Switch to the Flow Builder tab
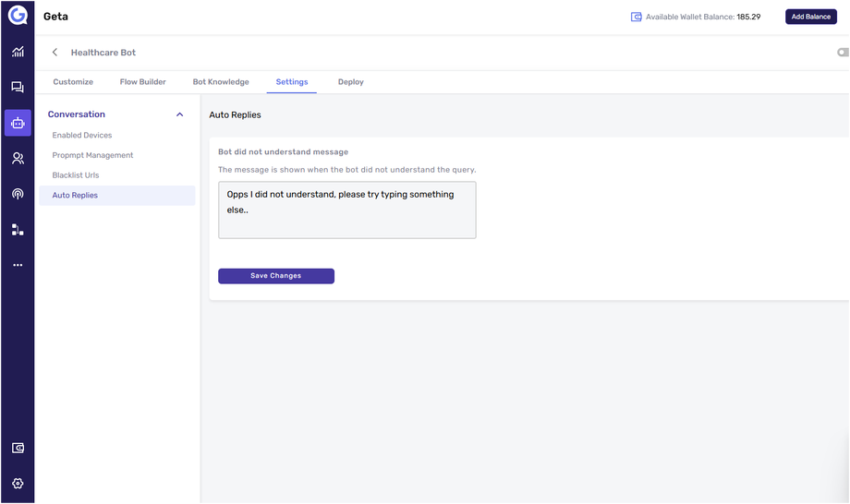Viewport: 850px width, 504px height. (x=143, y=82)
